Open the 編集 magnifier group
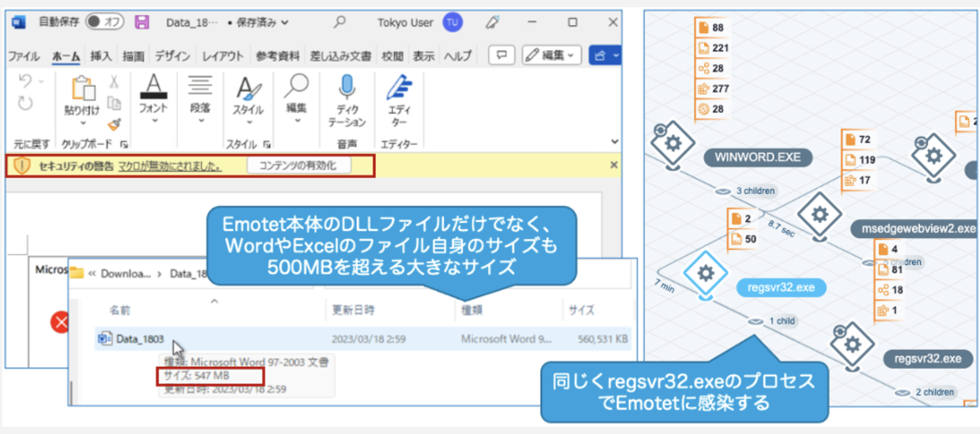The image size is (980, 434). 297,100
